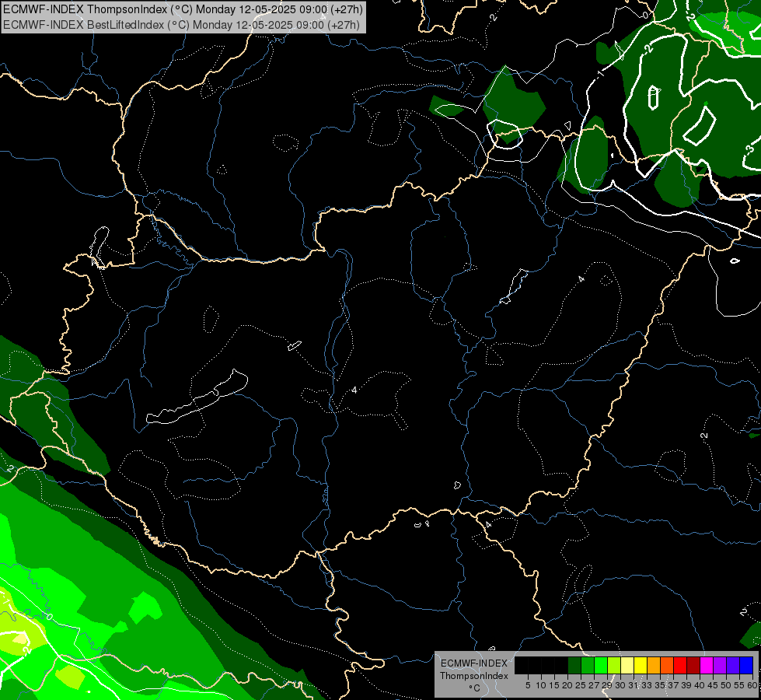
Task: Click the BestLiftedIndex title line at top
Action: click(182, 25)
